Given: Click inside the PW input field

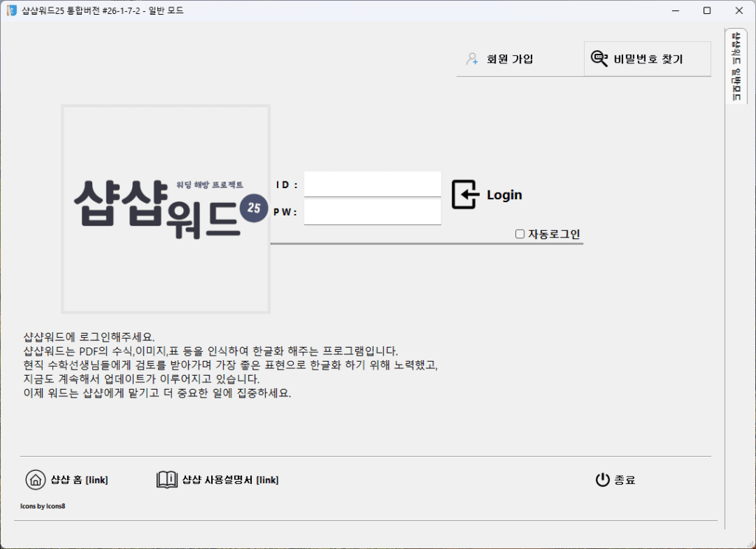Looking at the screenshot, I should [372, 213].
